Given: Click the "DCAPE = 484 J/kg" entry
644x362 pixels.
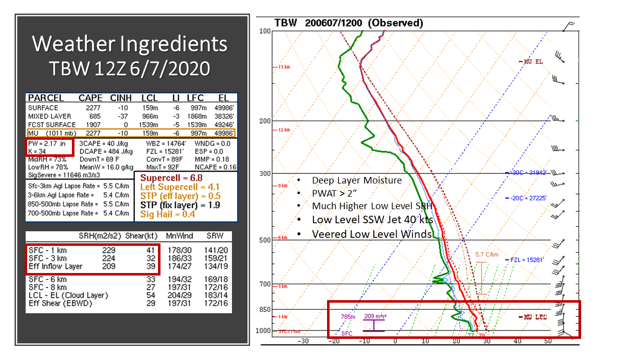Looking at the screenshot, I should 106,151.
